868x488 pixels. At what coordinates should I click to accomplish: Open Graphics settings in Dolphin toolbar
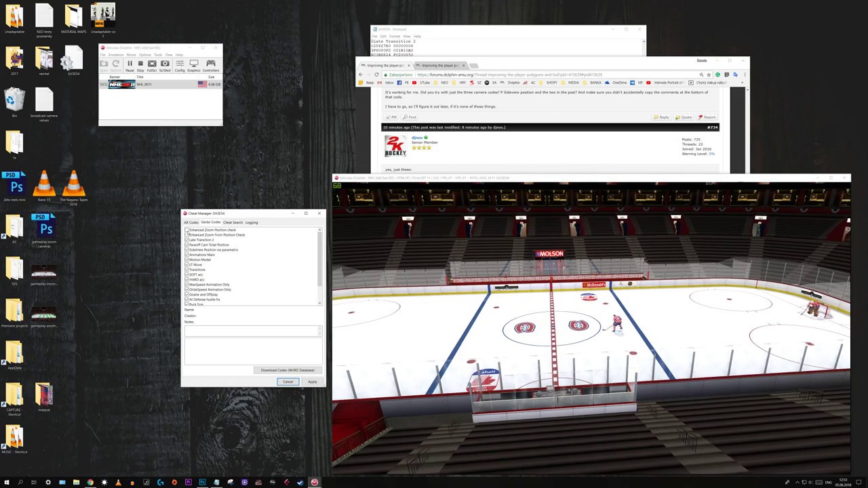[x=194, y=66]
